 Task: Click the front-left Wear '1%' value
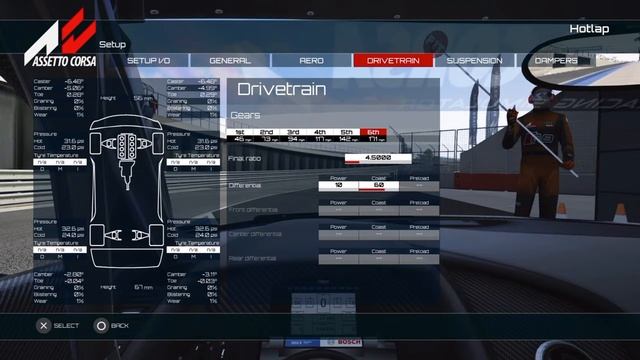tap(80, 115)
